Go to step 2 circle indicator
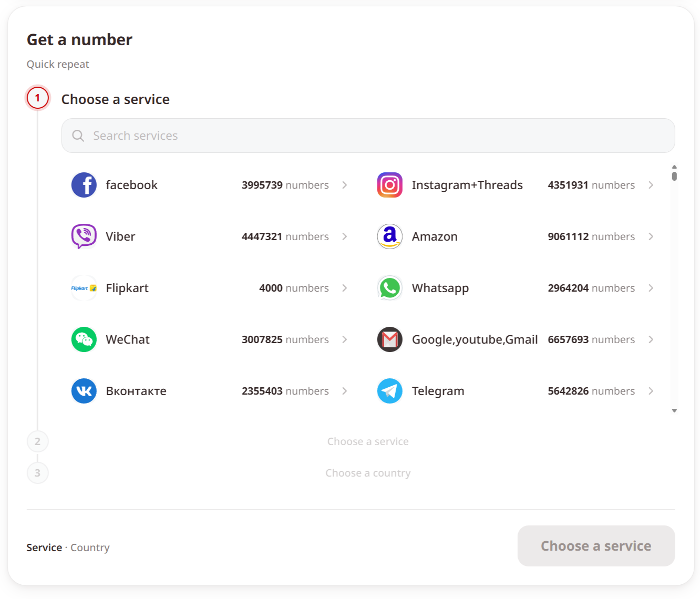This screenshot has height=599, width=700. point(38,441)
